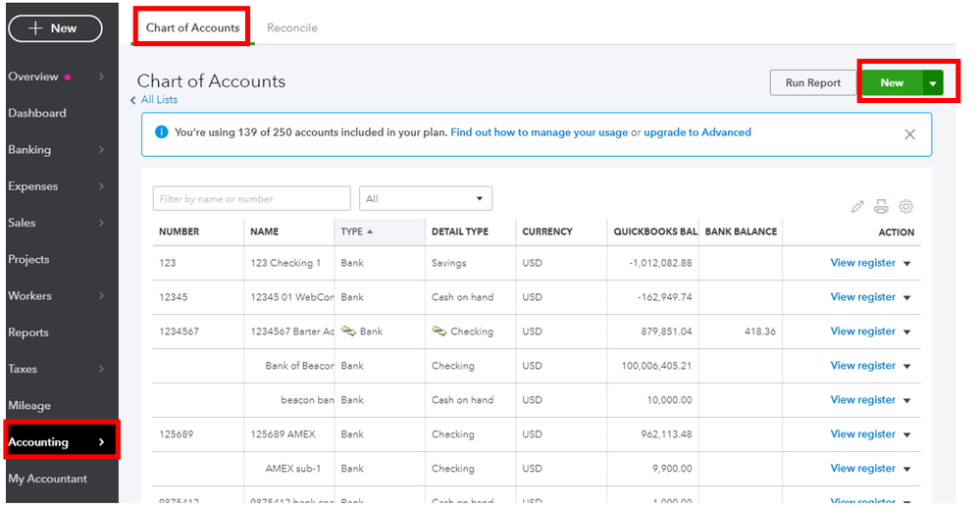Open Find out how to manage your usage link
Screen dimensions: 980x509
[x=539, y=132]
